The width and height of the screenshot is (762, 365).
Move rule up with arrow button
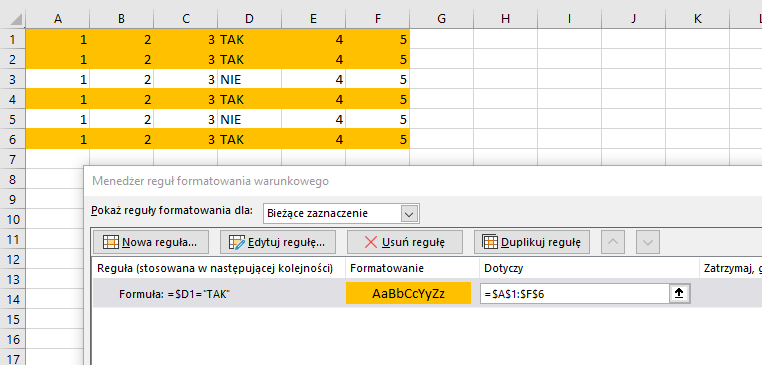tap(613, 242)
